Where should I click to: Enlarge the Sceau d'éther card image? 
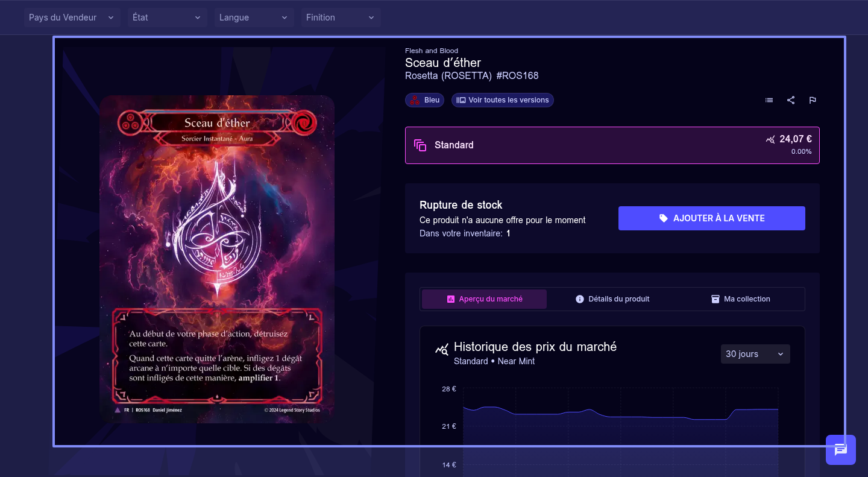coord(217,259)
